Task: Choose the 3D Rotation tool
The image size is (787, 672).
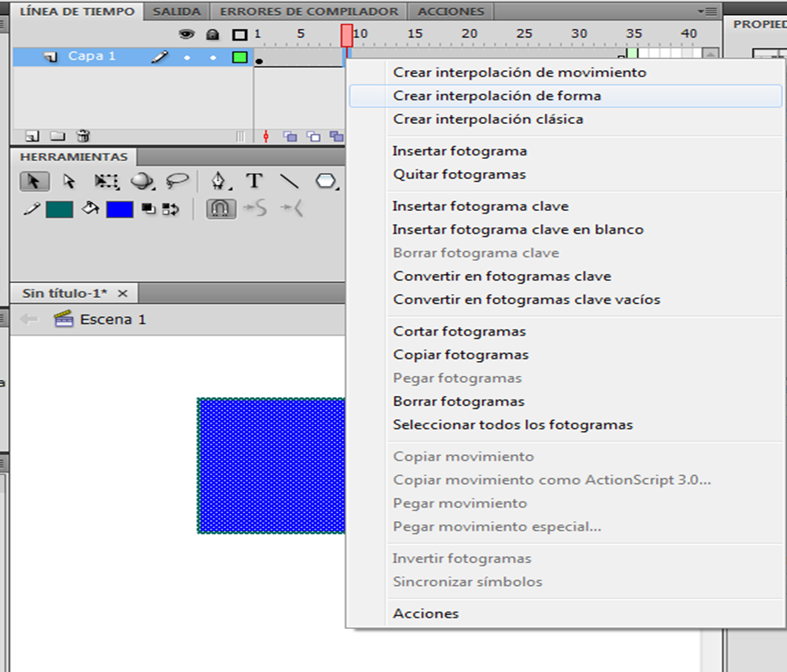Action: click(x=142, y=181)
